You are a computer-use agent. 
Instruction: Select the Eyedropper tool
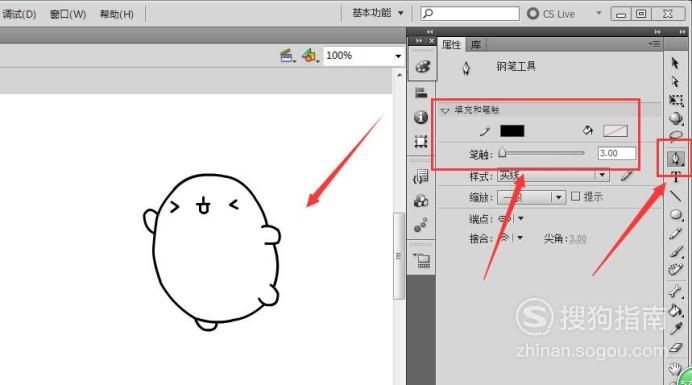(676, 329)
